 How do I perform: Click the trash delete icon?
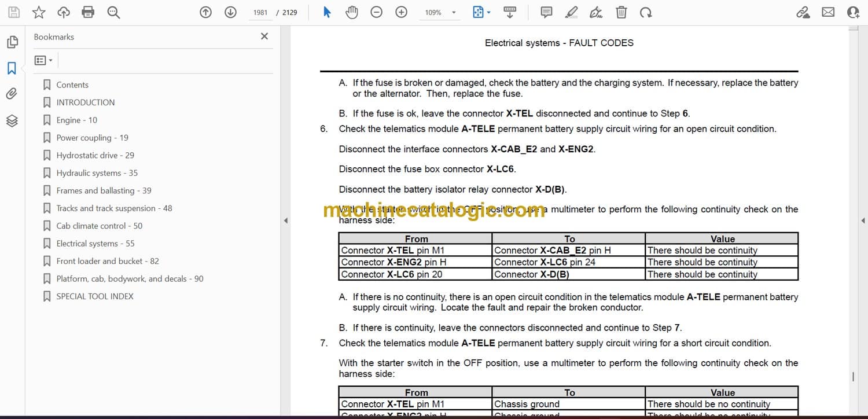(x=621, y=12)
